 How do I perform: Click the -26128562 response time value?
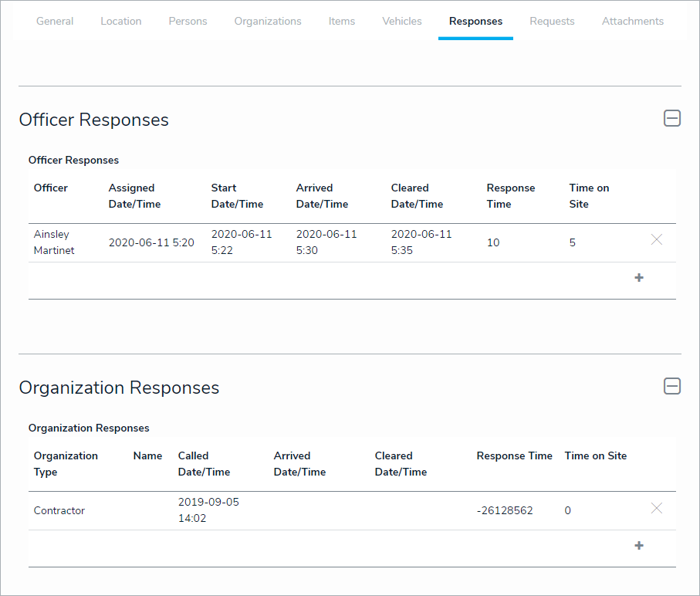[x=505, y=510]
